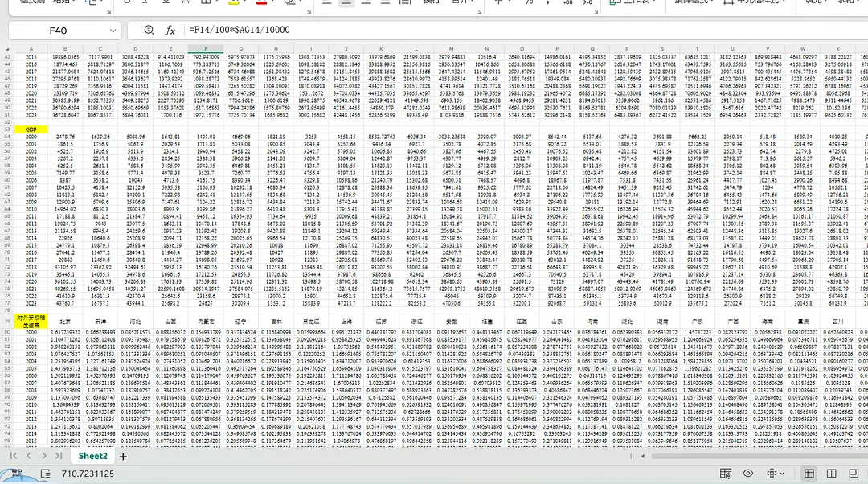
Task: Click the 黑龙江 province header cell
Action: click(311, 321)
